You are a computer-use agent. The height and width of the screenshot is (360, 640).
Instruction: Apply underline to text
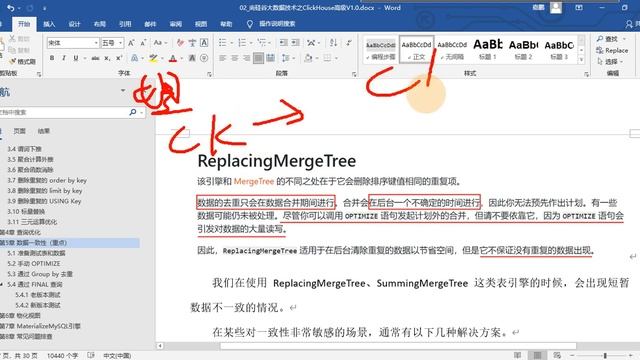point(76,58)
